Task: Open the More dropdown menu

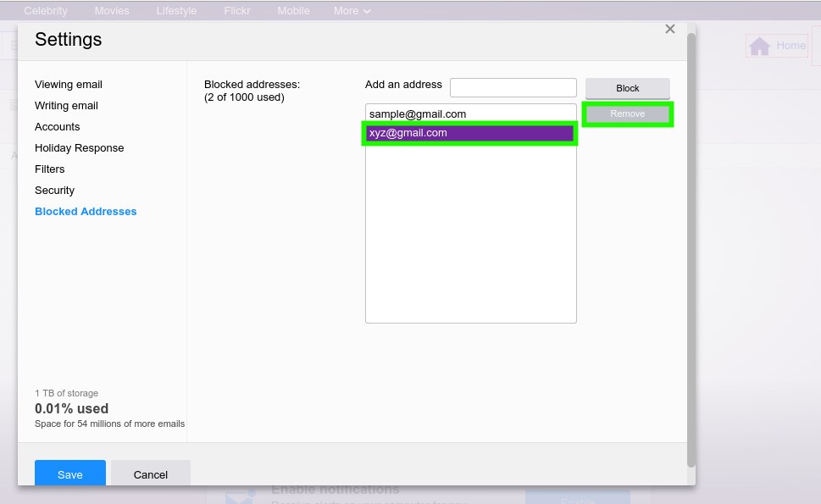Action: (351, 10)
